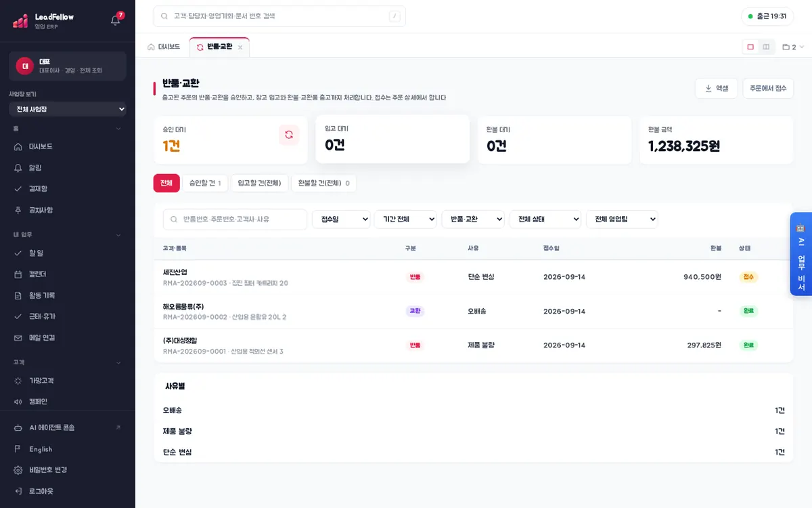812x508 pixels.
Task: Select the 반품·교환 tab
Action: pyautogui.click(x=219, y=47)
